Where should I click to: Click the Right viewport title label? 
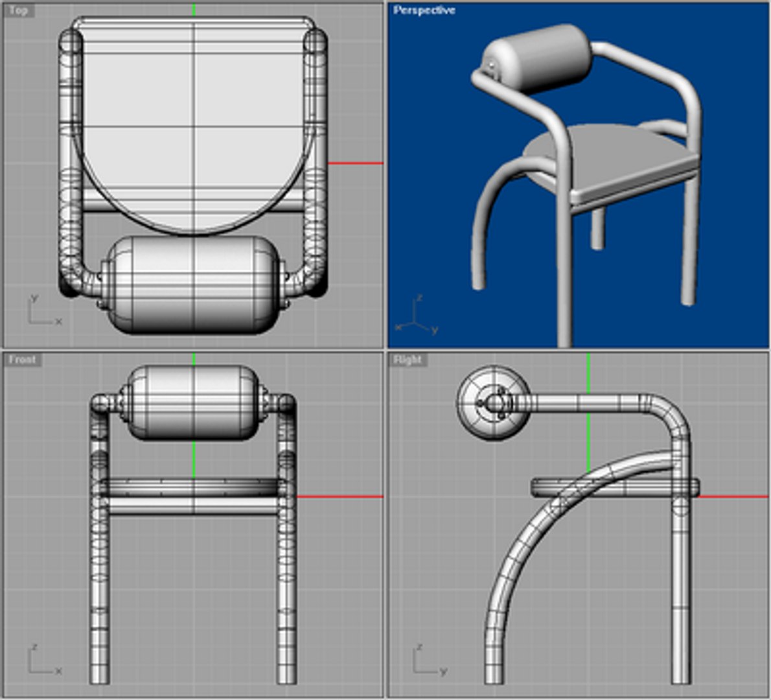click(x=408, y=360)
